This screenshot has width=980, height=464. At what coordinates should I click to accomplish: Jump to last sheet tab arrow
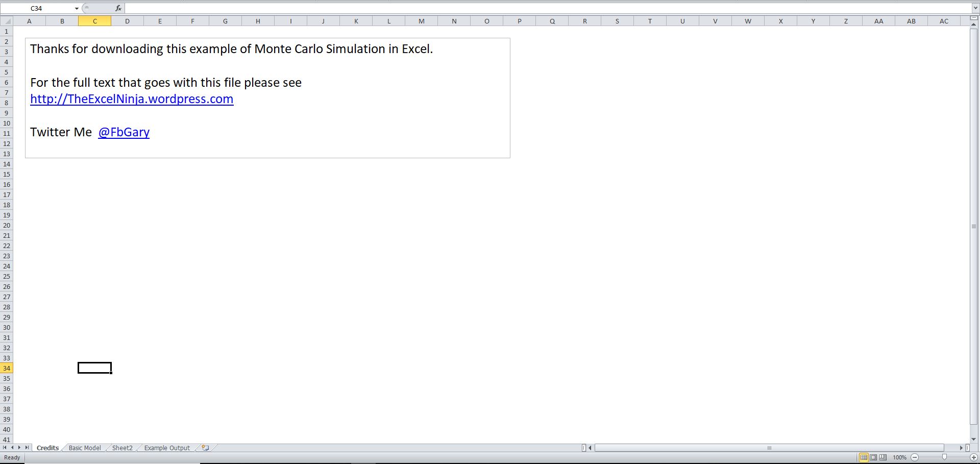tap(27, 448)
